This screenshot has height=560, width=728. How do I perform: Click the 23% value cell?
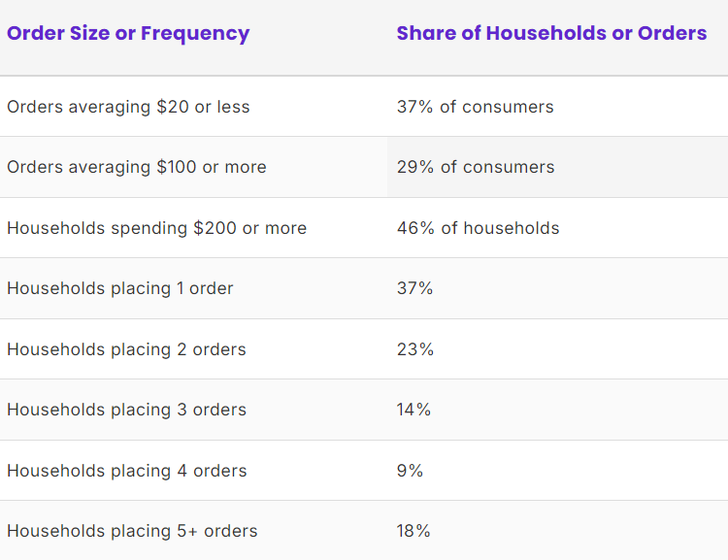click(x=415, y=349)
